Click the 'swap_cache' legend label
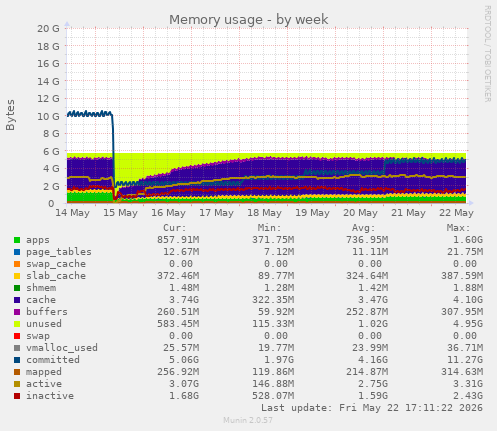Viewport: 497px width, 431px height. pyautogui.click(x=56, y=264)
